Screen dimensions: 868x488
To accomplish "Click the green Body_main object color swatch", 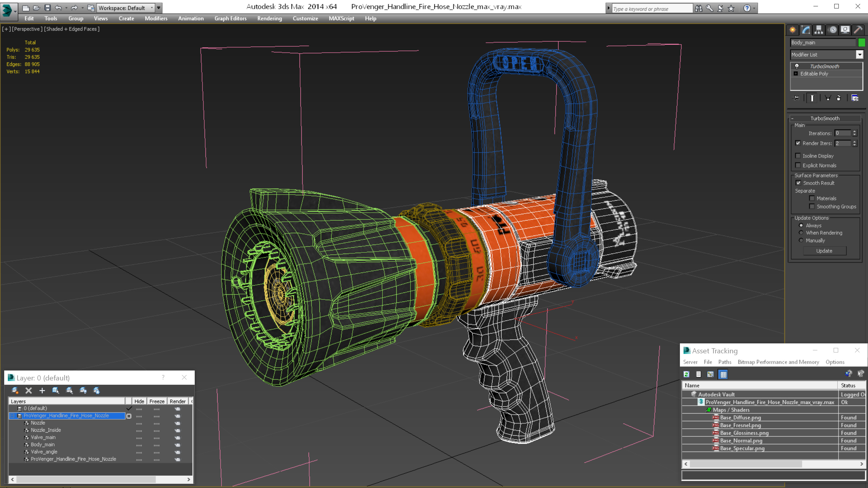I will pos(862,42).
